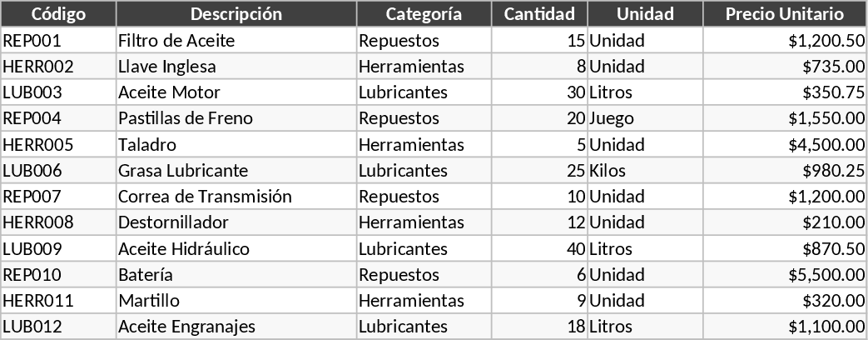Select the Correa de Transmisión cell

point(236,197)
